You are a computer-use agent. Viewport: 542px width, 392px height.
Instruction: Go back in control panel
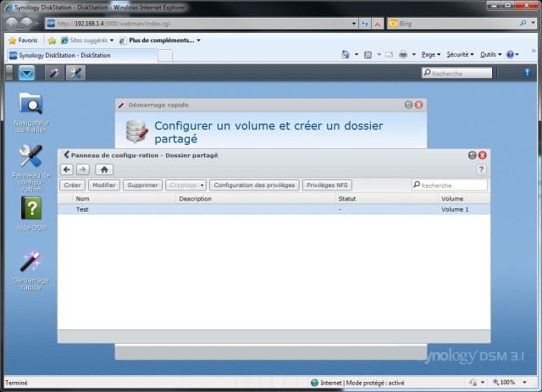coord(67,169)
